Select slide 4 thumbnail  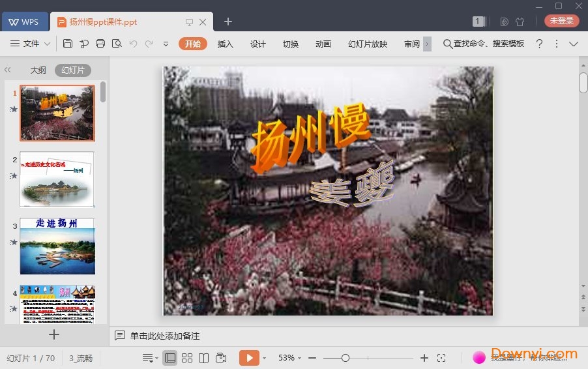pyautogui.click(x=57, y=304)
